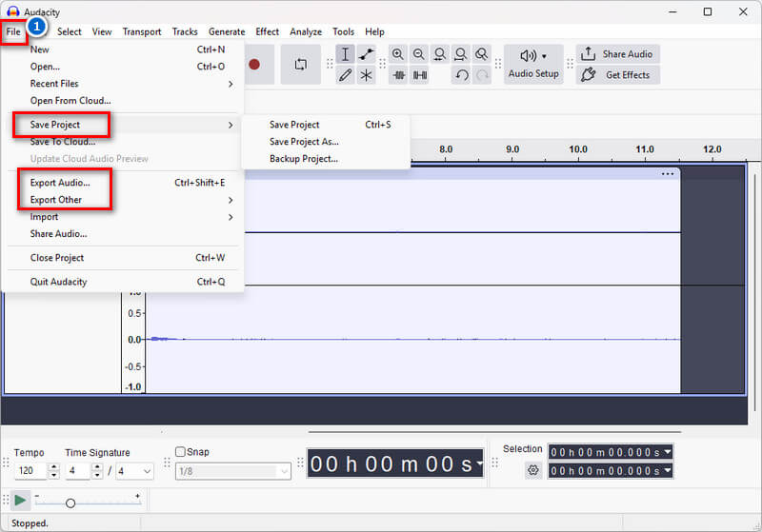Open time display format dropdown arrow
Viewport: 762px width, 532px height.
pos(480,463)
